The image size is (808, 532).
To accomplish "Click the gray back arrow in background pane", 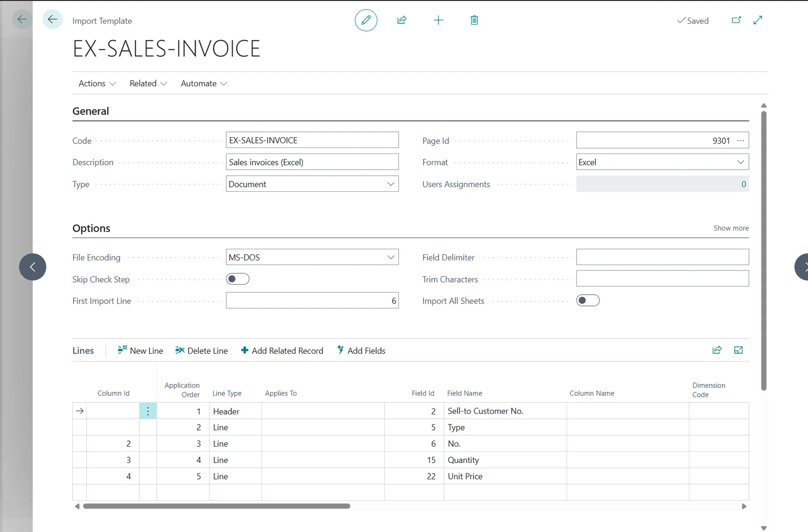I will click(22, 20).
